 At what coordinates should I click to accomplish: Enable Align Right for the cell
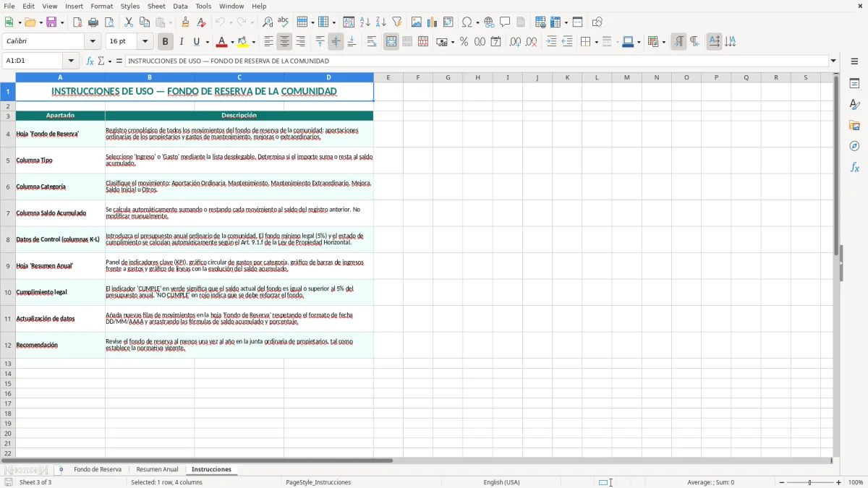coord(300,42)
